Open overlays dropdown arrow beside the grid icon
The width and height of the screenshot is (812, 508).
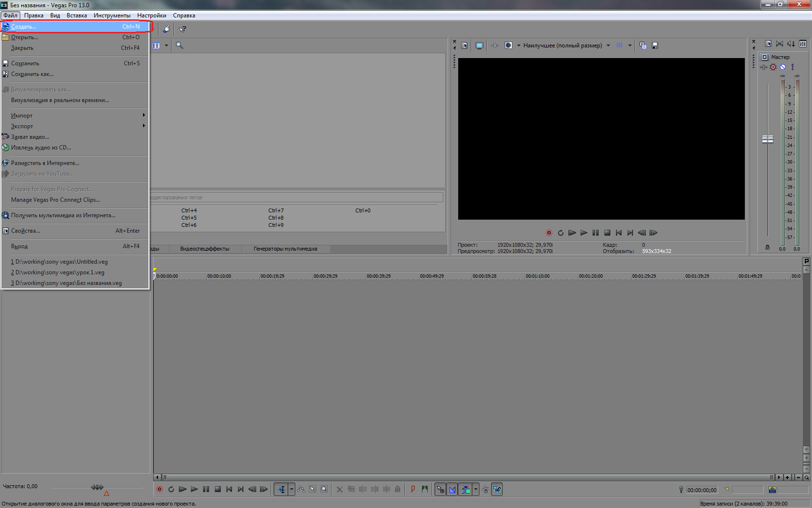click(630, 45)
